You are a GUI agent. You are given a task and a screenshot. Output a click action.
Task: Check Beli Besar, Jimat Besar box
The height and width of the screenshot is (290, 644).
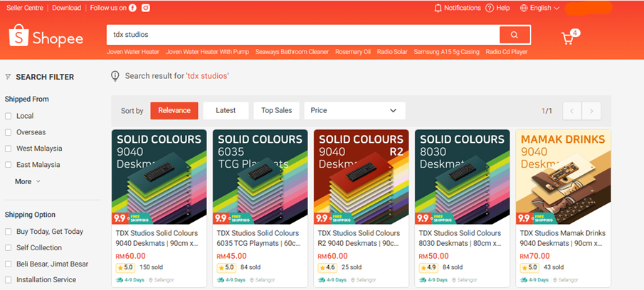click(x=9, y=264)
